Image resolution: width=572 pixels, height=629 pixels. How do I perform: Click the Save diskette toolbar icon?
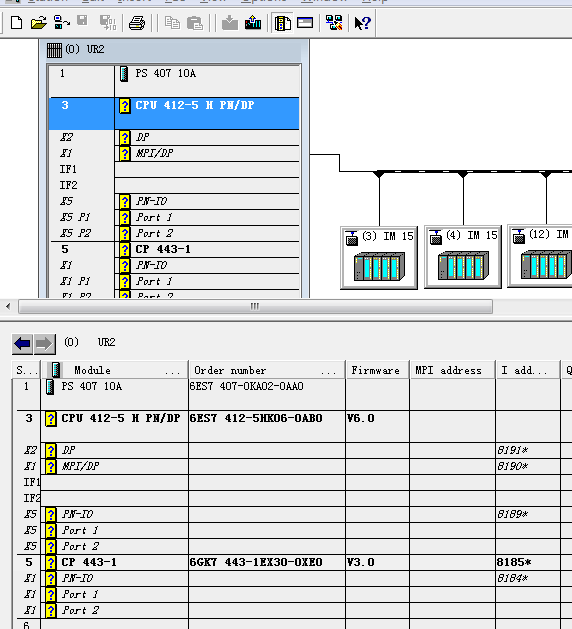click(82, 23)
